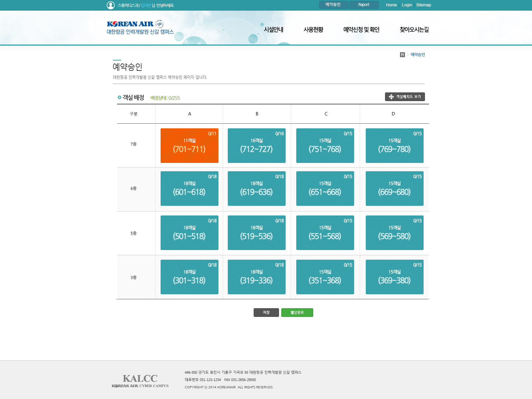This screenshot has height=399, width=532.
Task: Select room block 712~727 on 7th floor
Action: [256, 146]
